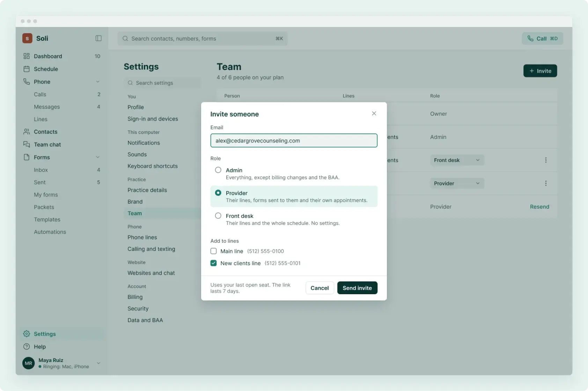
Task: Click the Send invite button
Action: pyautogui.click(x=357, y=288)
